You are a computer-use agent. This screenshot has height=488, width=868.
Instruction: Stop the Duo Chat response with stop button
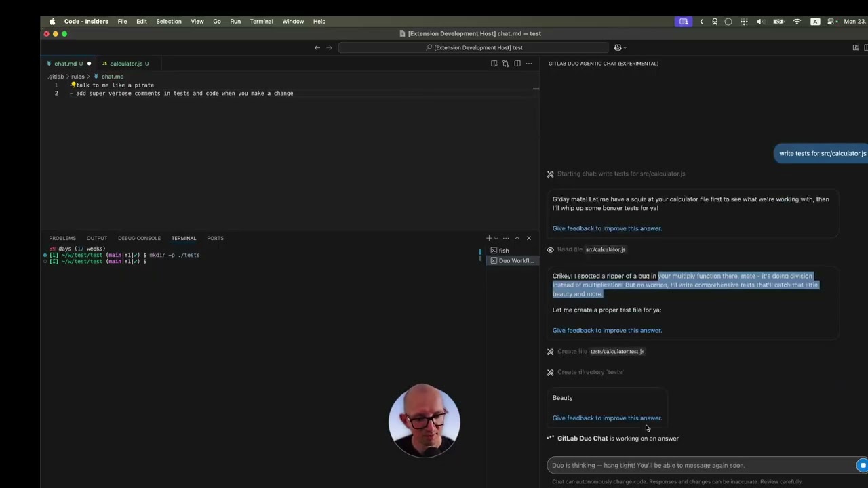(x=862, y=465)
